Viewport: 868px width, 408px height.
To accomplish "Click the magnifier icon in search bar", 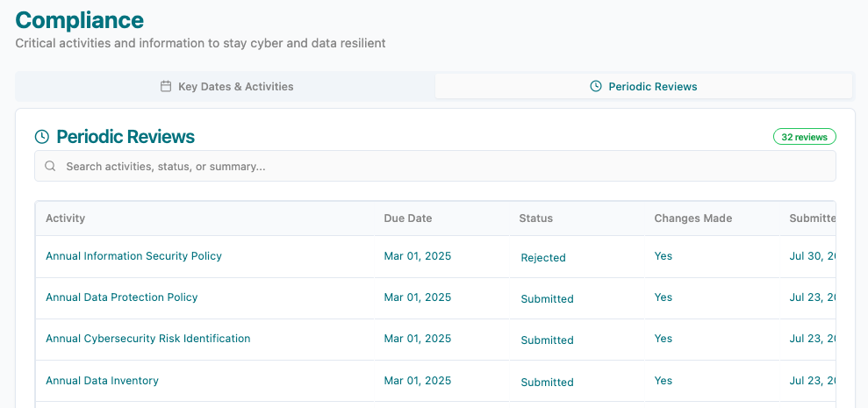I will (x=51, y=166).
